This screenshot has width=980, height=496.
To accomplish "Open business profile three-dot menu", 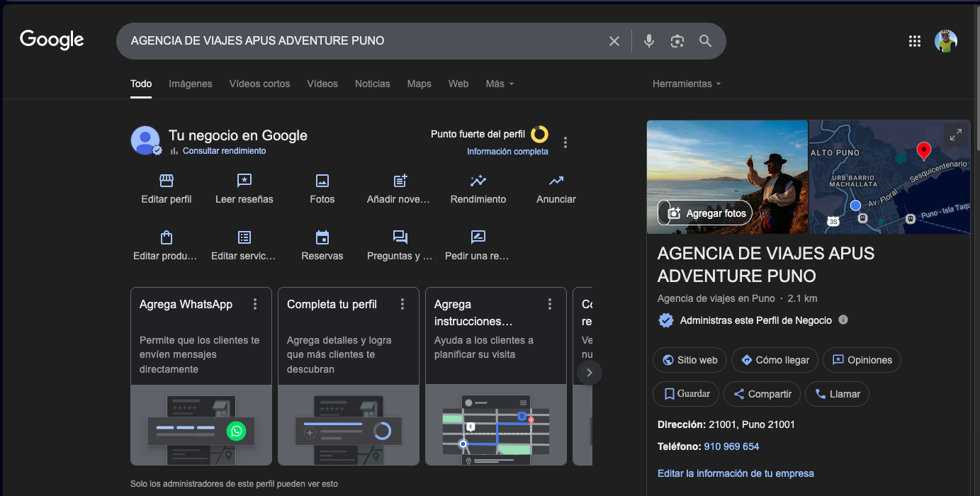I will click(x=565, y=142).
